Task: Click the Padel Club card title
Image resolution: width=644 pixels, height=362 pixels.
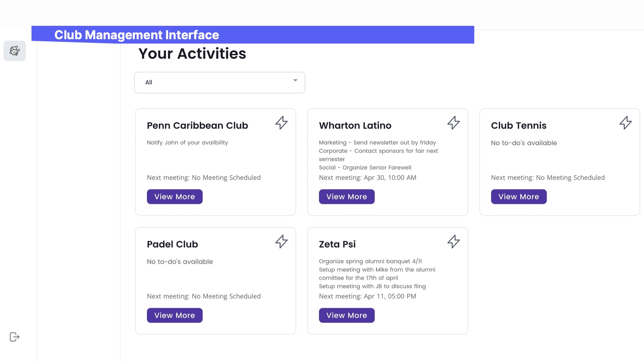Action: [x=172, y=244]
